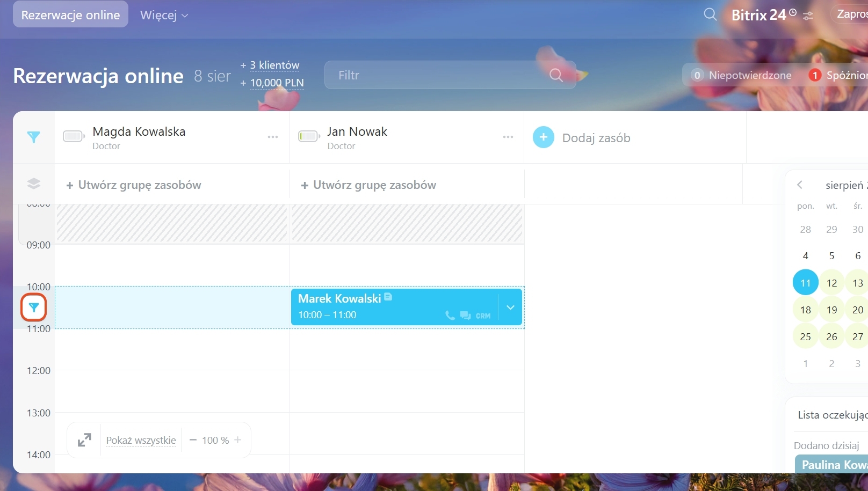The height and width of the screenshot is (491, 868).
Task: Decrease zoom with the minus button
Action: pyautogui.click(x=193, y=440)
